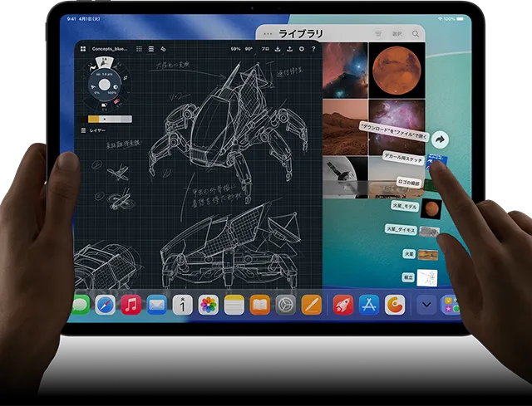Expand the dock stack chevron
This screenshot has height=406, width=532.
(426, 305)
